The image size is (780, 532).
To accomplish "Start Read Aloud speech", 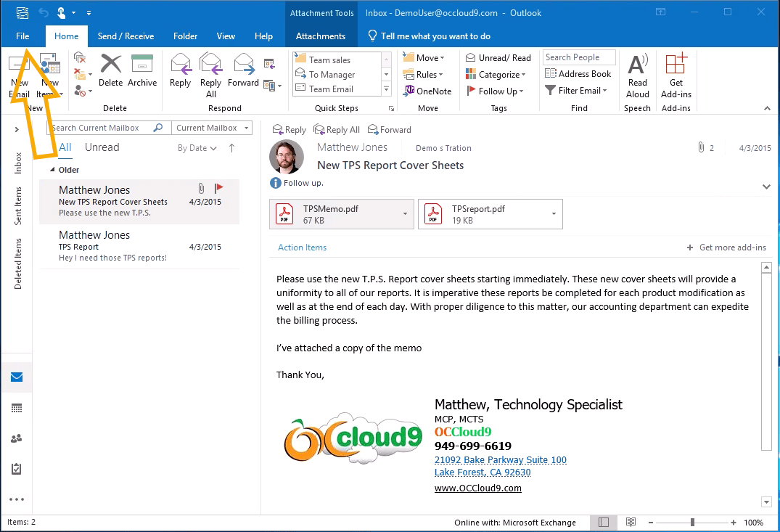I will click(638, 76).
